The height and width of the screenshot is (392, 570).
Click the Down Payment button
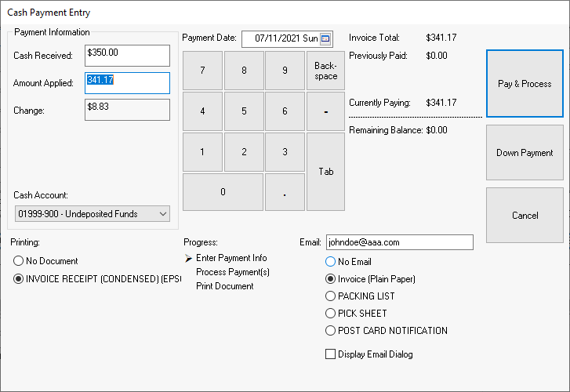(525, 153)
